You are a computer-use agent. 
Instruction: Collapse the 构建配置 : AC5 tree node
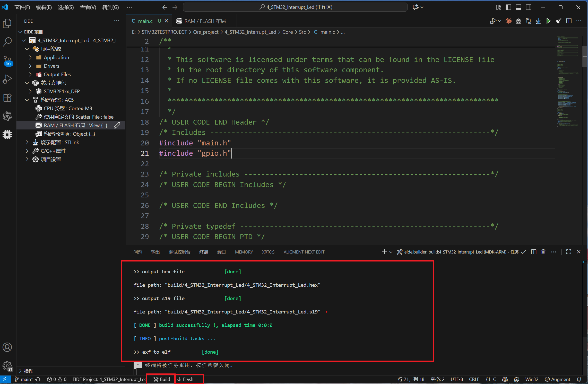27,100
